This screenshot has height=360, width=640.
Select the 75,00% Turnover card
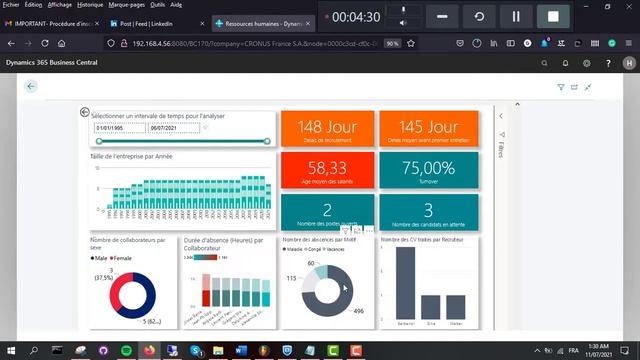(429, 170)
